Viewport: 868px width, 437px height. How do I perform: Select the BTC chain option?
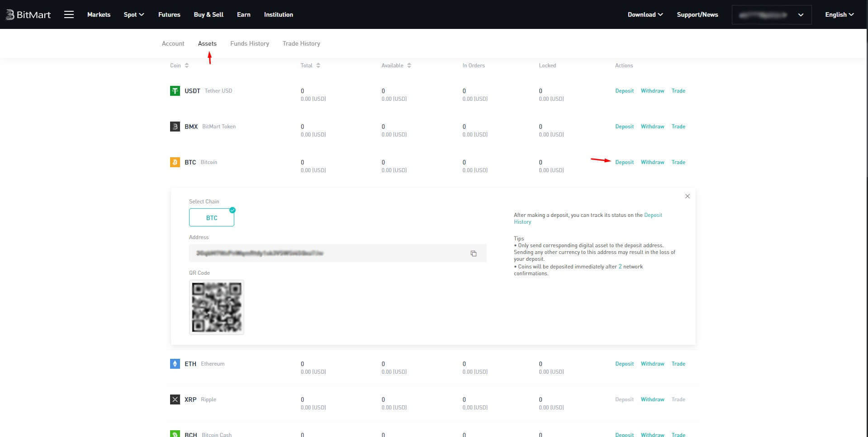click(211, 218)
